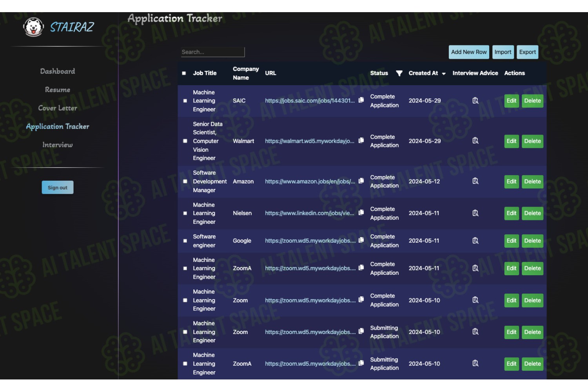Open Interview page in sidebar
The width and height of the screenshot is (588, 392).
click(x=58, y=145)
